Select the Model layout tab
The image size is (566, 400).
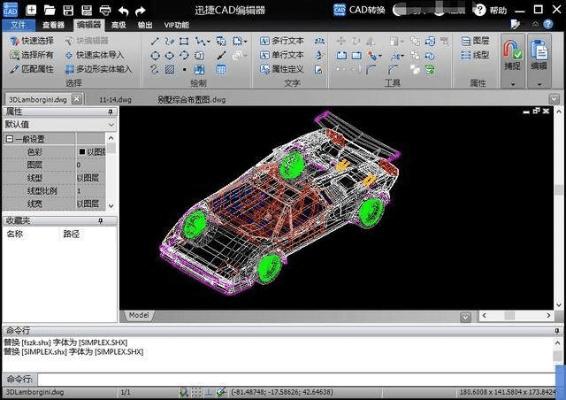pos(139,315)
